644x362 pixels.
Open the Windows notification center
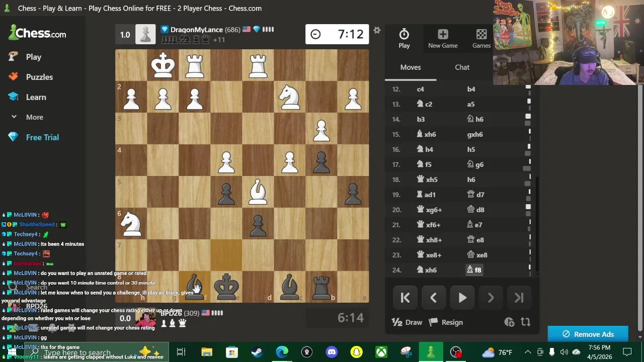[x=627, y=352]
